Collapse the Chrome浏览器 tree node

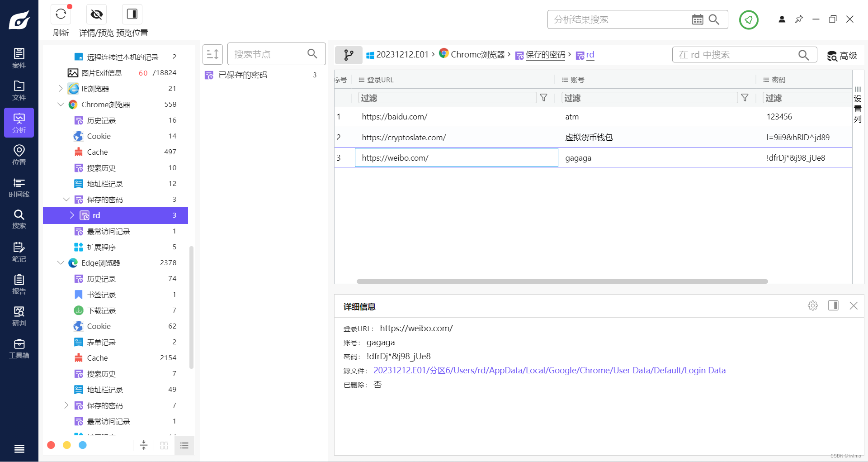61,105
